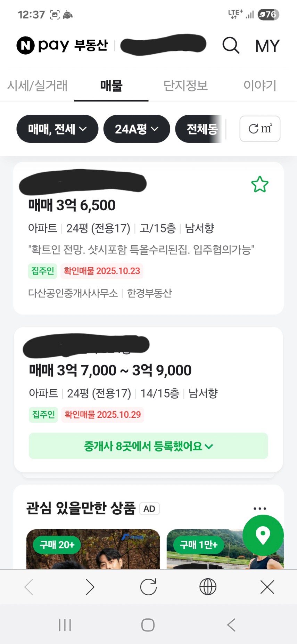Screen dimensions: 297x644
Task: Switch to the 단지정보 tab
Action: point(185,85)
